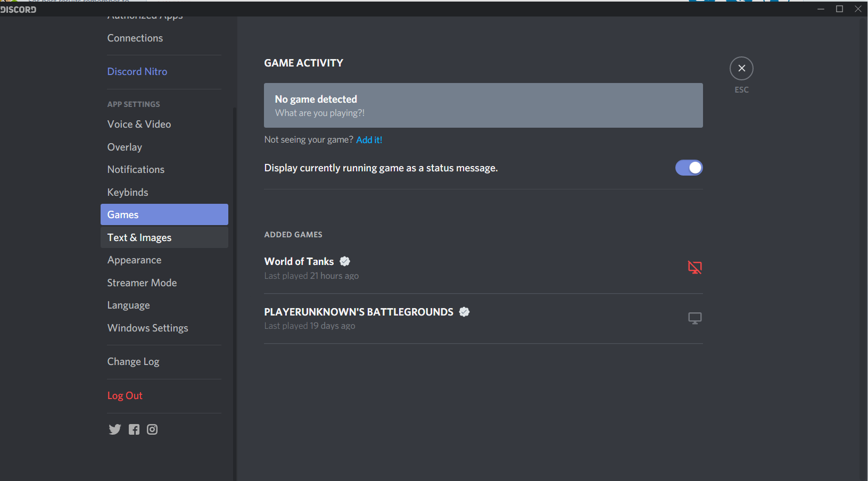Viewport: 868px width, 481px height.
Task: Go to Voice & Video settings
Action: [164, 125]
